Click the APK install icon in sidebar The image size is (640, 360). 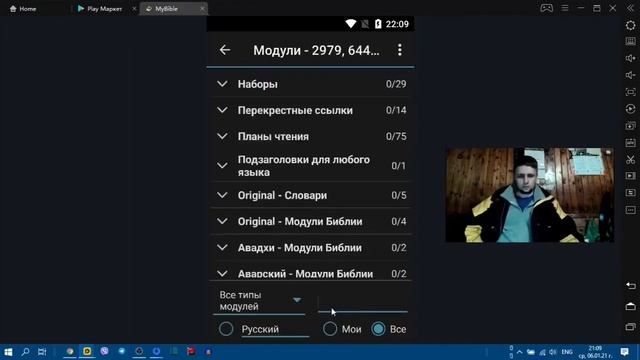click(x=630, y=142)
